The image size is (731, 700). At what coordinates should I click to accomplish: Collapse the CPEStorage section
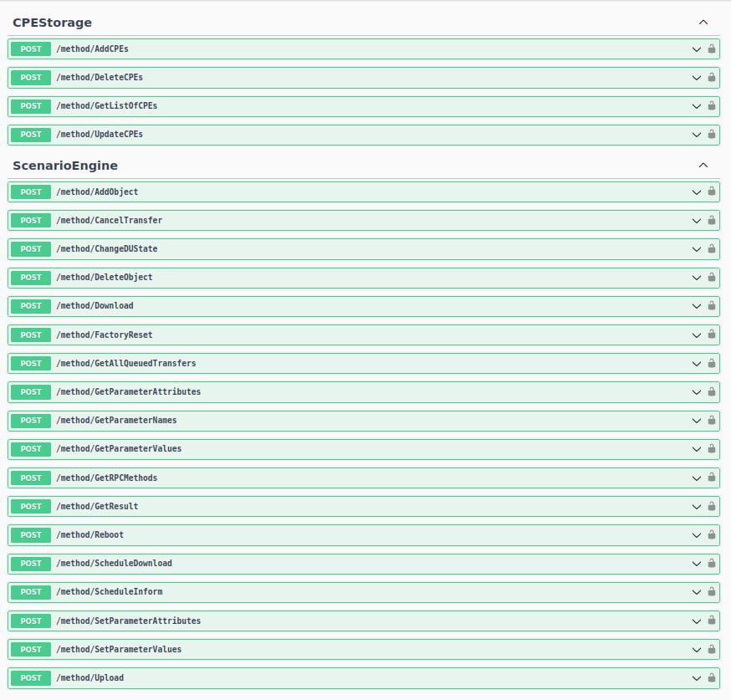click(x=703, y=23)
